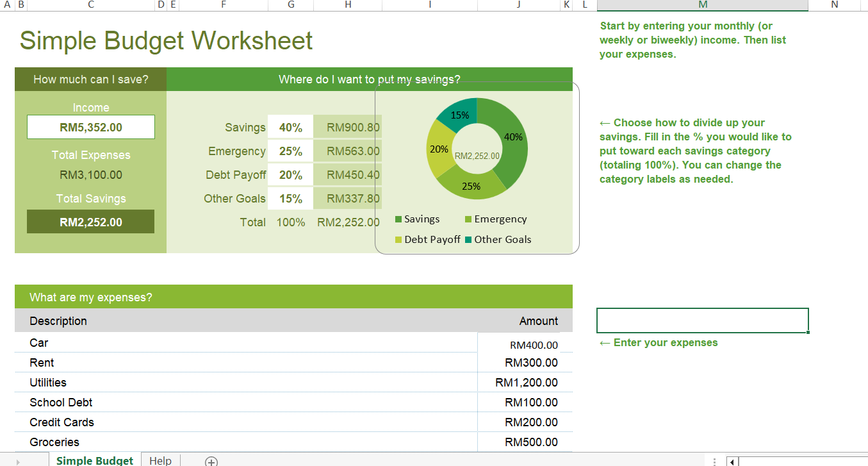The height and width of the screenshot is (466, 868).
Task: Click the selected empty cell in column M
Action: pos(703,320)
